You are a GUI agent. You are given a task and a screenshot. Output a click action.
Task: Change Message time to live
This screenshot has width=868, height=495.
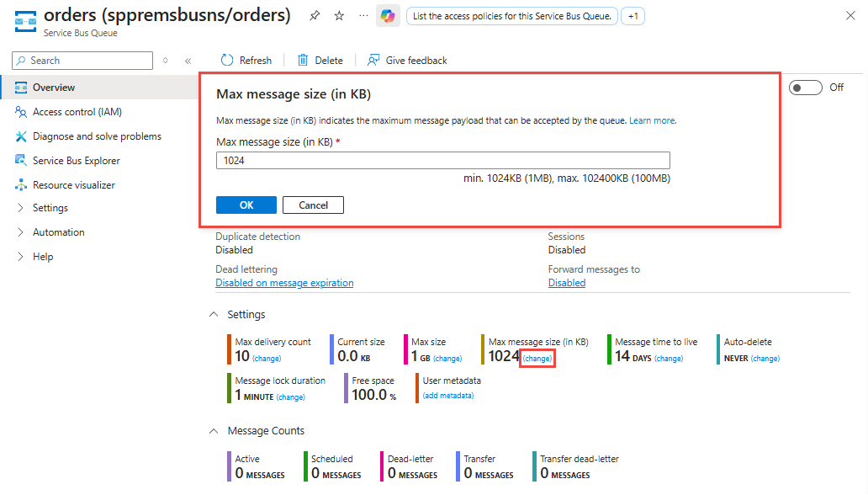click(669, 359)
